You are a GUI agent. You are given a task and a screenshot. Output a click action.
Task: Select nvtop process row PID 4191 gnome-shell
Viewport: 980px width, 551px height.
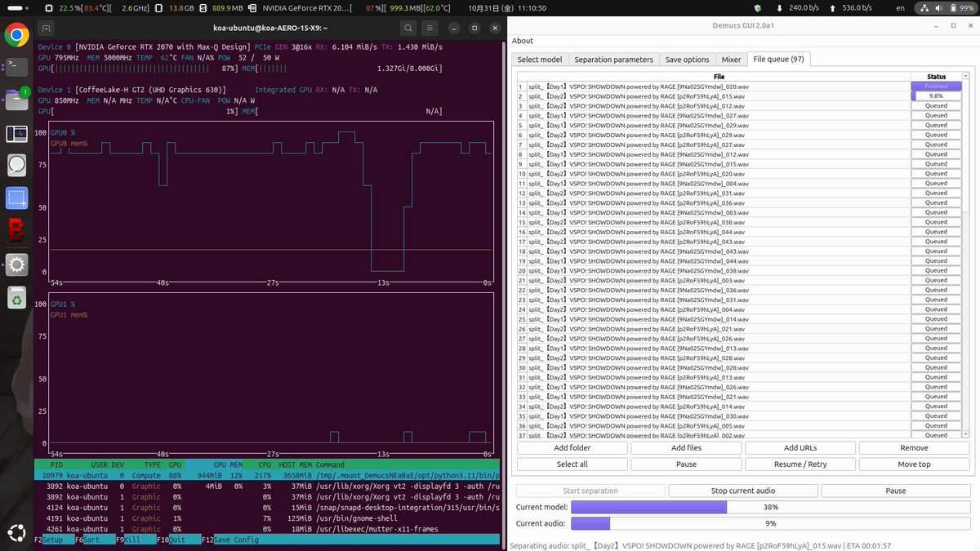tap(266, 518)
